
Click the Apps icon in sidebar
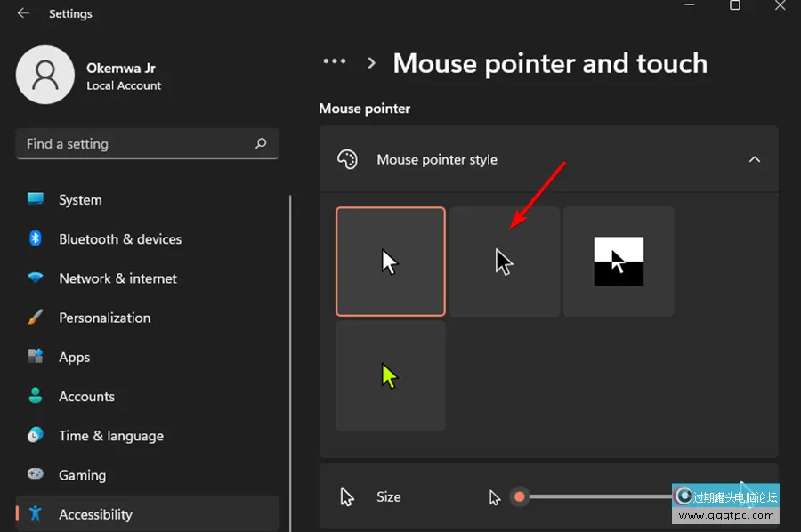(36, 357)
